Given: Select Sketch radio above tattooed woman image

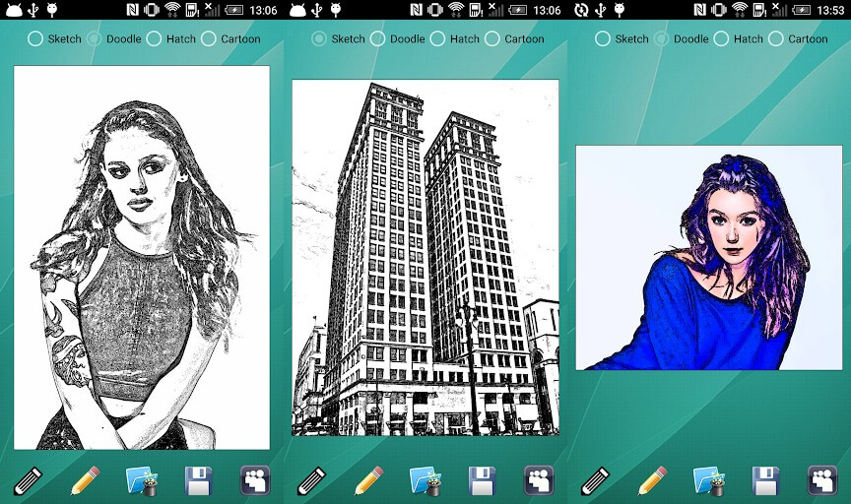Looking at the screenshot, I should coord(35,39).
